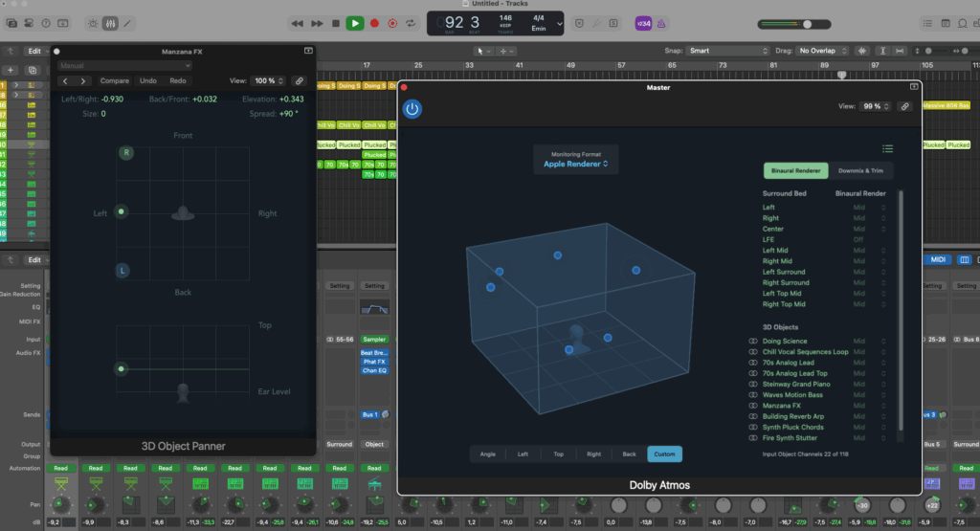Toggle the Cycle loop button
The width and height of the screenshot is (980, 531).
point(411,23)
